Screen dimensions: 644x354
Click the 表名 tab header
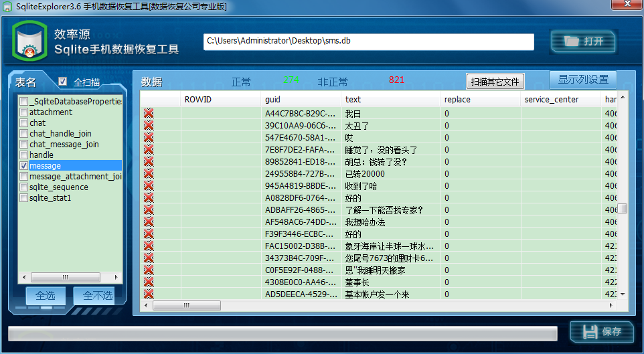tap(26, 82)
